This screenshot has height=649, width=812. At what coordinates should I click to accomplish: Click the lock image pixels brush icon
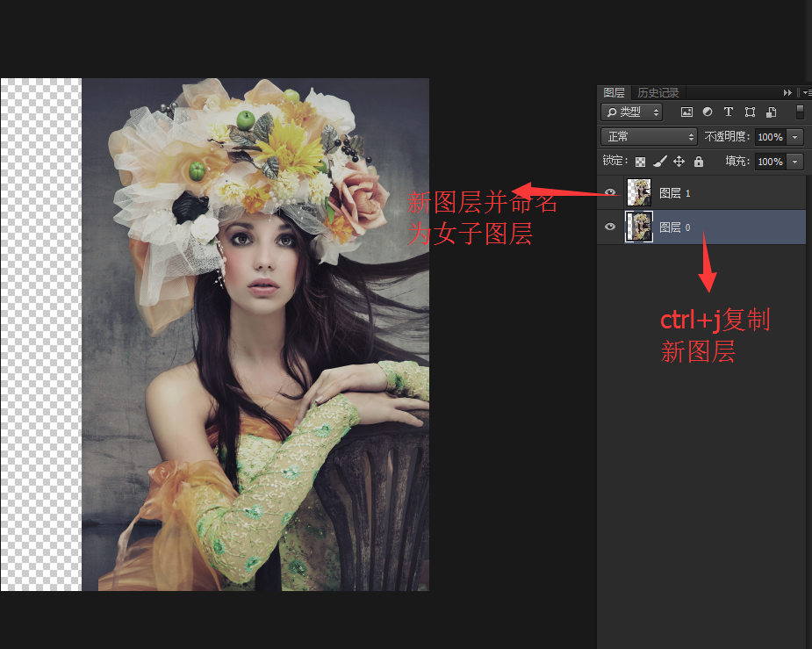pos(660,162)
